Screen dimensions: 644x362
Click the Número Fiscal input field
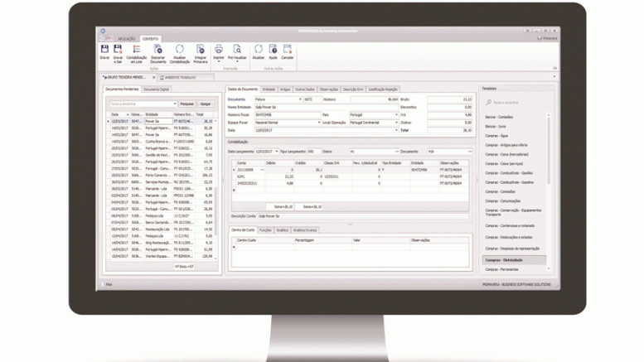pyautogui.click(x=288, y=115)
